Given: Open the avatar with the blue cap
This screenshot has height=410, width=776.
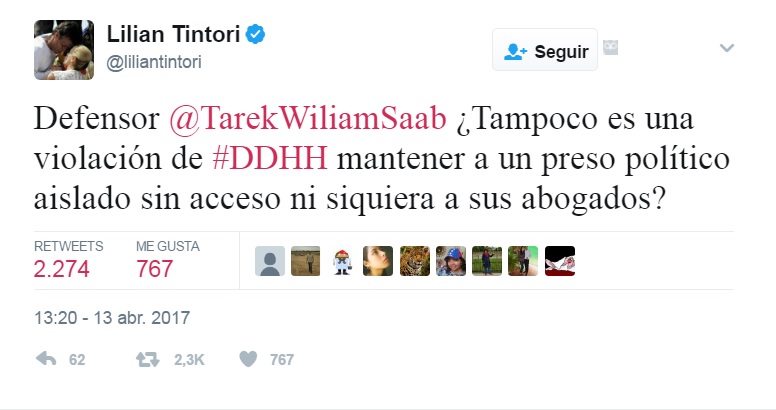Looking at the screenshot, I should [x=451, y=261].
